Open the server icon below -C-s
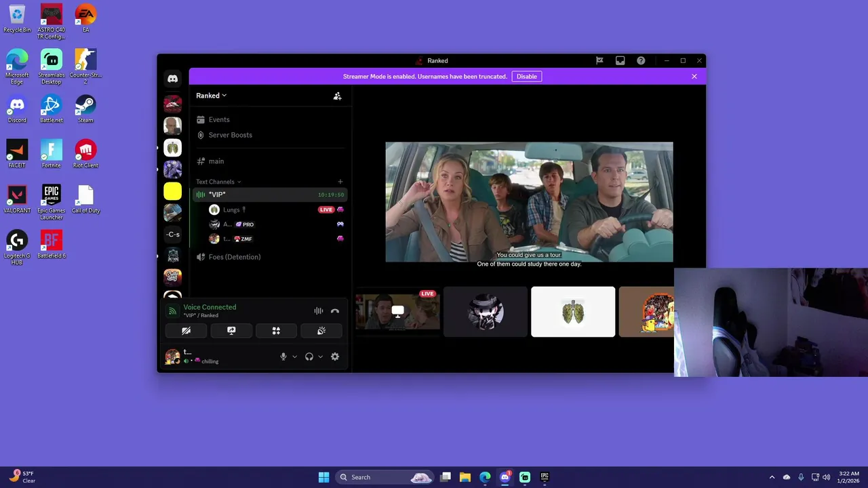The height and width of the screenshot is (488, 868). point(173,256)
